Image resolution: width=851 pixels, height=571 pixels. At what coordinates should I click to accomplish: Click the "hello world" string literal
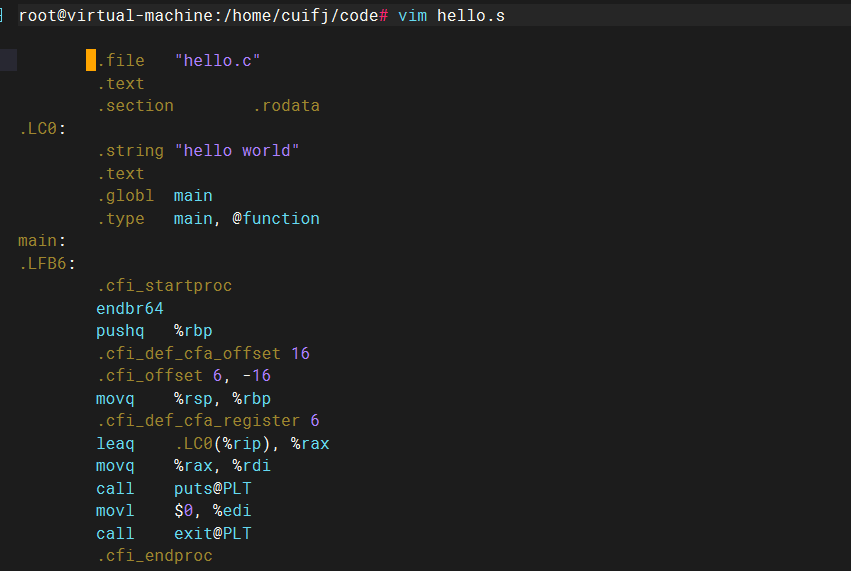[237, 151]
